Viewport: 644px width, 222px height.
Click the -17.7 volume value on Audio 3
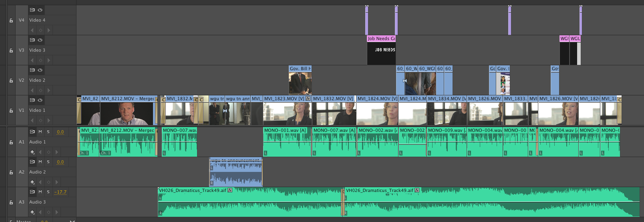click(60, 192)
